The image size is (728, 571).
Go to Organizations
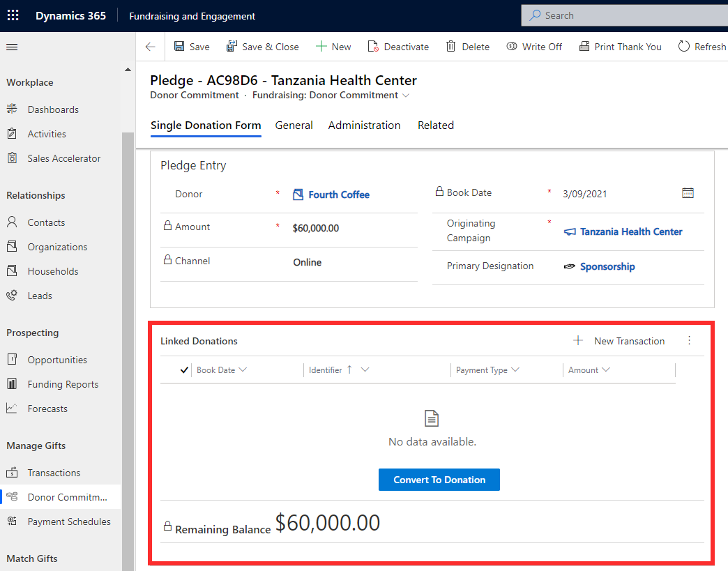57,247
